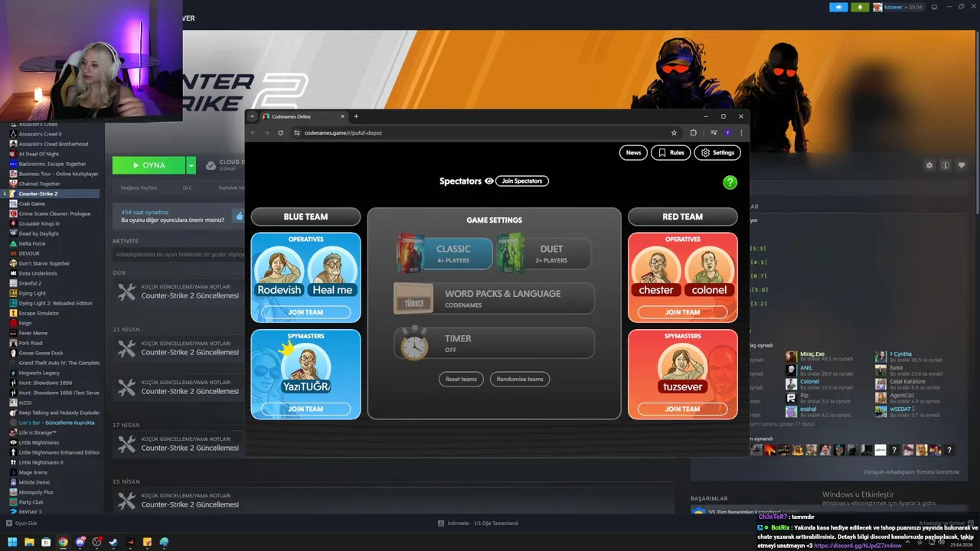This screenshot has width=980, height=551.
Task: Select Heal me player avatar
Action: tap(332, 272)
